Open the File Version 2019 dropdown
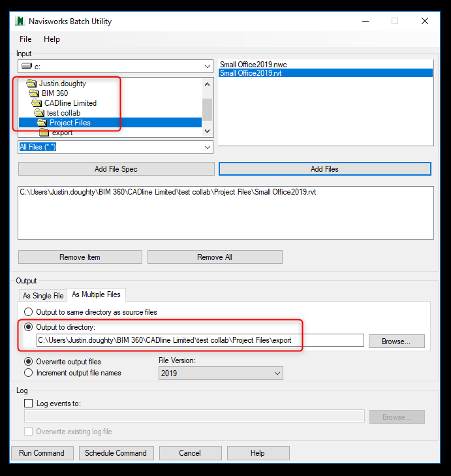451x476 pixels. pyautogui.click(x=221, y=373)
